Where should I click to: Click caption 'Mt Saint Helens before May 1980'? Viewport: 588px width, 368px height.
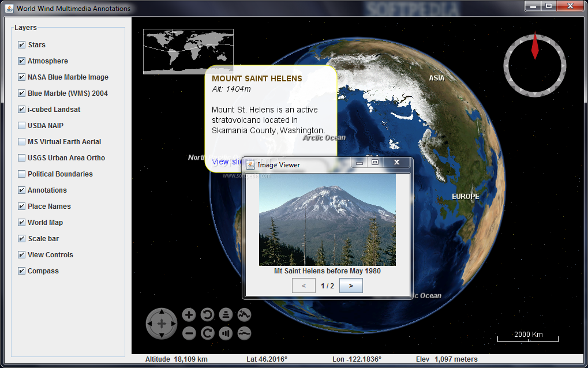click(x=327, y=271)
